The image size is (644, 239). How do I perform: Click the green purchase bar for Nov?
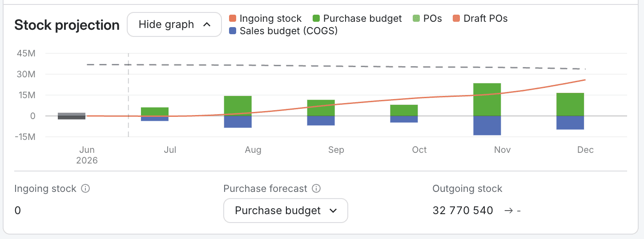[487, 100]
